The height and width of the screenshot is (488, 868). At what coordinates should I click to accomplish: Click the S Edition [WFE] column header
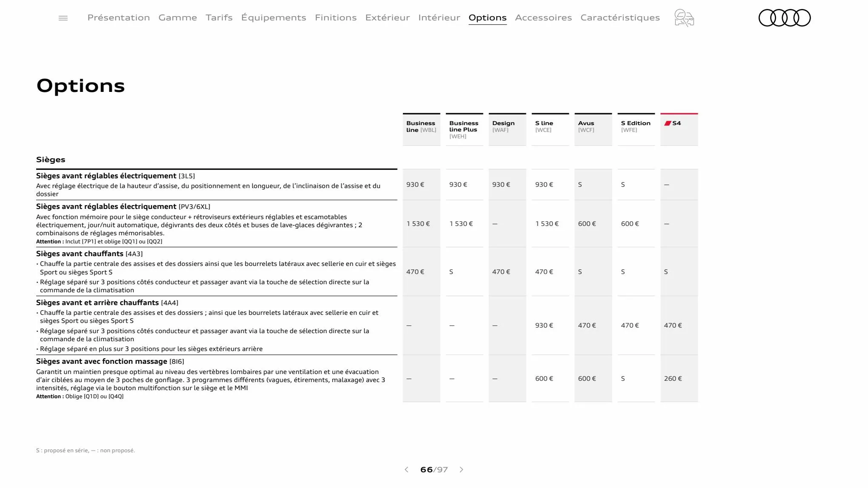[636, 129]
